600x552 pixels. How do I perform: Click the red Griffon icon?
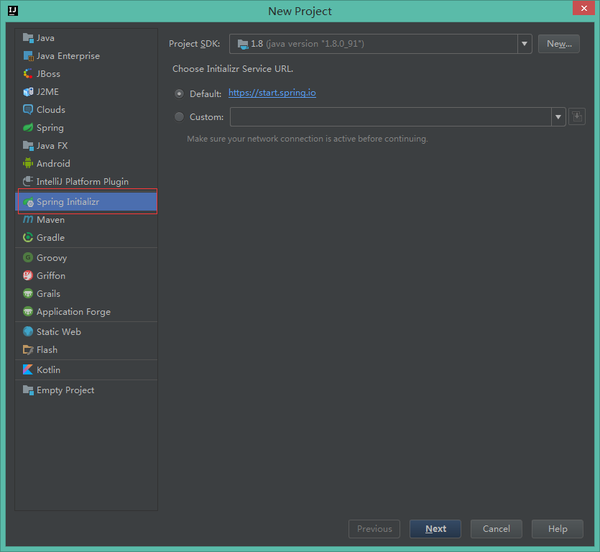(28, 275)
